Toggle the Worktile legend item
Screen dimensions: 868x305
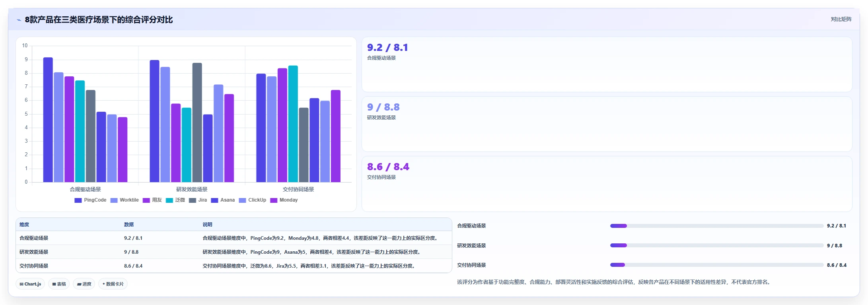(x=125, y=200)
